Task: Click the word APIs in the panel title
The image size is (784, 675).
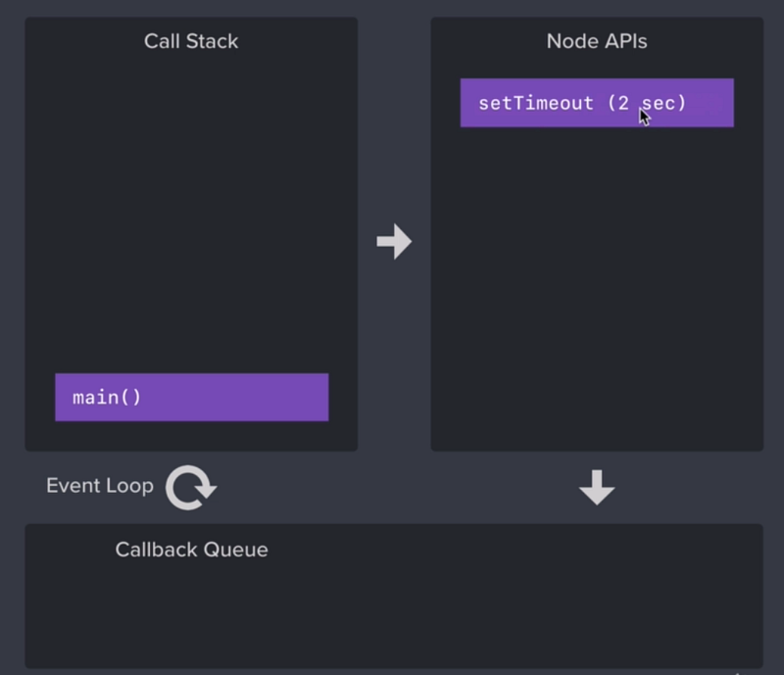Action: (x=625, y=41)
